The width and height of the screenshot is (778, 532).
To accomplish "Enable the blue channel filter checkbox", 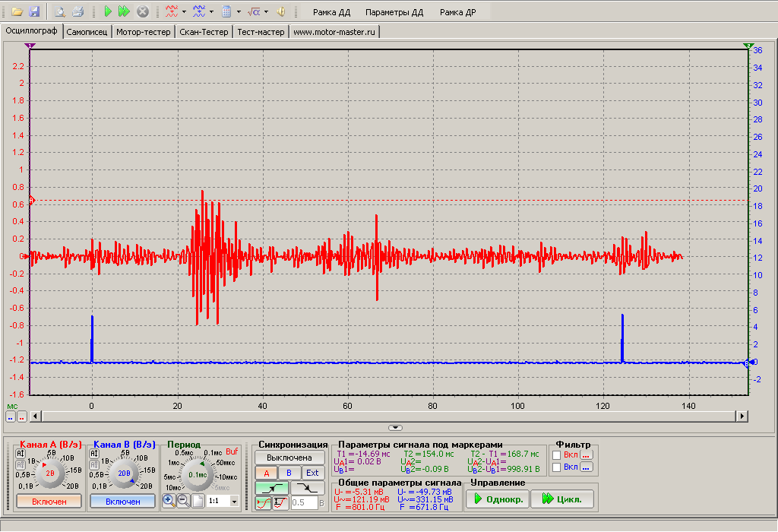I will point(557,467).
